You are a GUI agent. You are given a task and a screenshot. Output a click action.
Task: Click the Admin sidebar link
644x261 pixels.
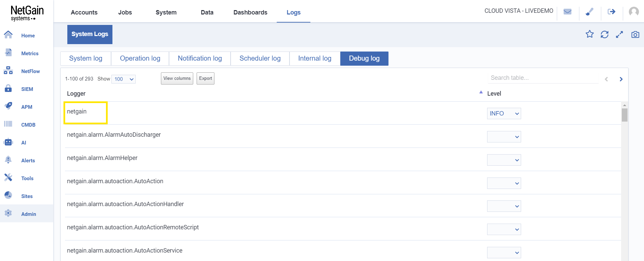[x=29, y=214]
